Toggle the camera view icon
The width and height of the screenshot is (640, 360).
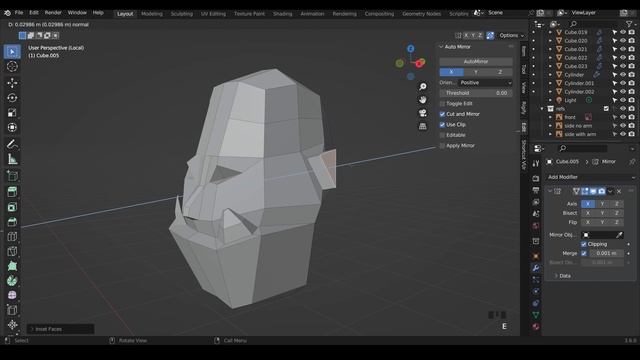(x=423, y=113)
